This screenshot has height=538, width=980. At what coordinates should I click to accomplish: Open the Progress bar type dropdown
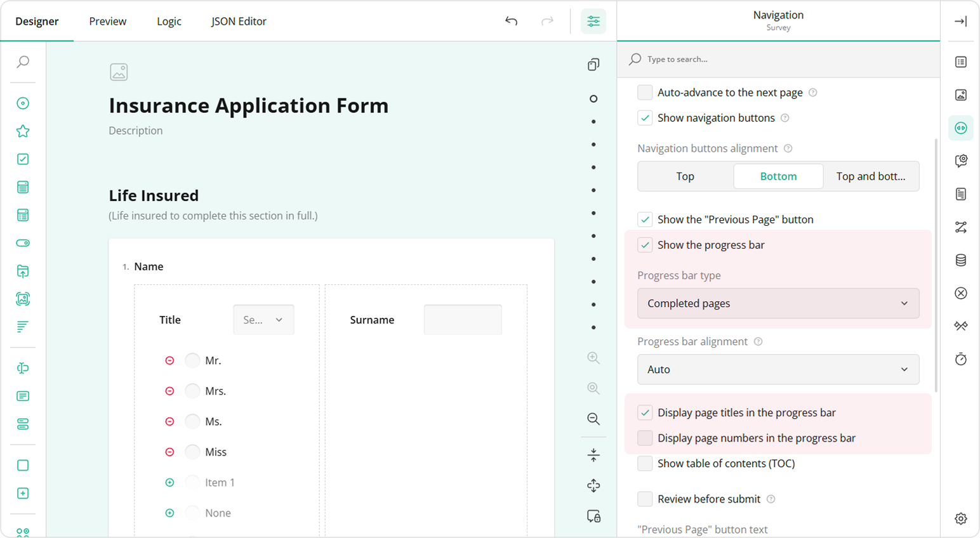(778, 303)
